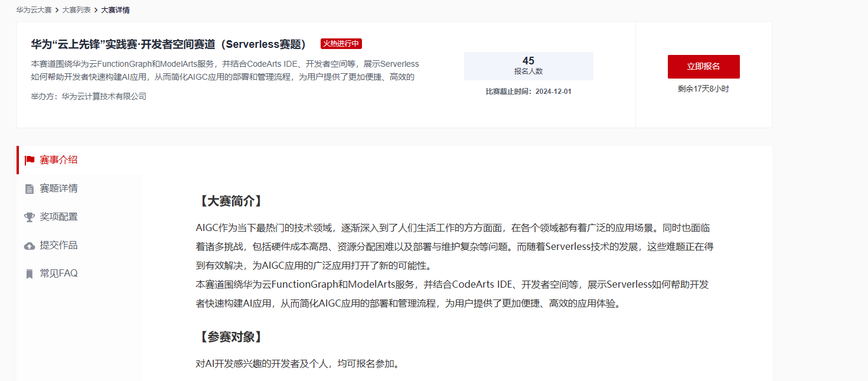This screenshot has width=868, height=381.
Task: Select the 提交作品 sidebar tab
Action: click(x=80, y=245)
